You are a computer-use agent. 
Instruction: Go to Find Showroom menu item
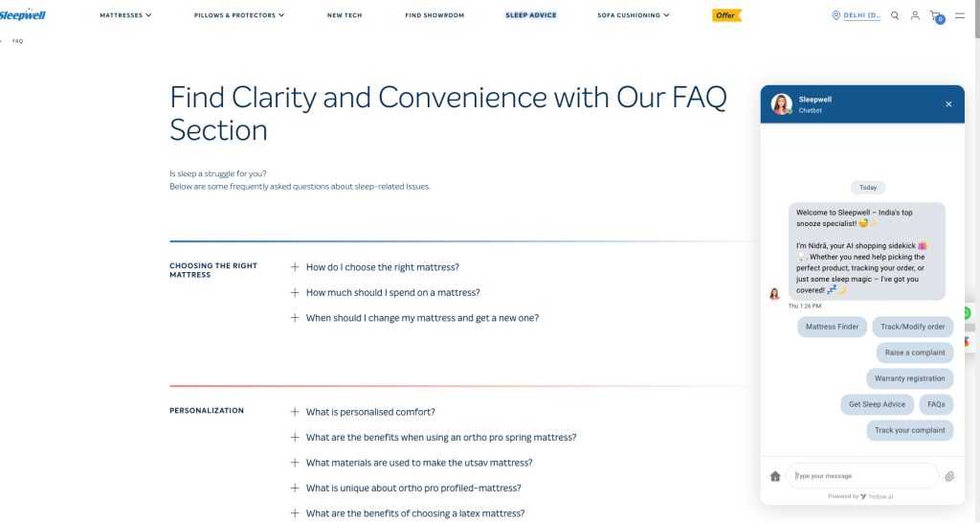point(434,15)
